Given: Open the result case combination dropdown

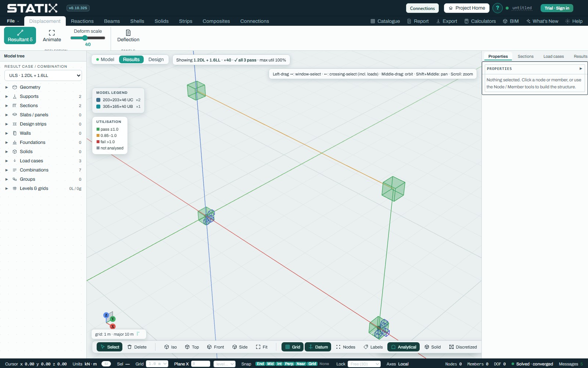Looking at the screenshot, I should click(43, 75).
